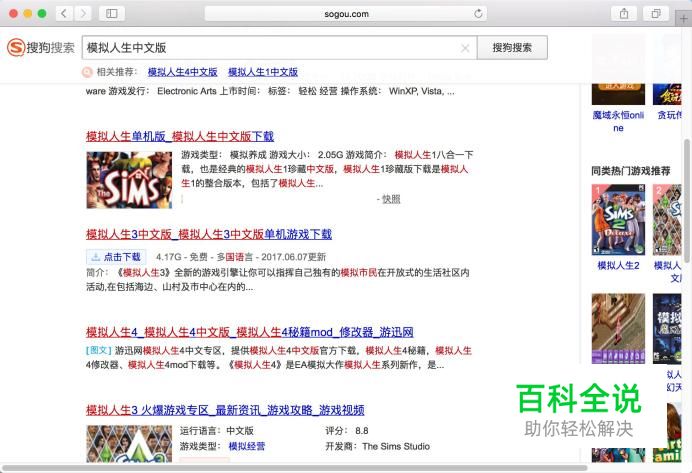The width and height of the screenshot is (692, 473).
Task: Open the 模拟人生2 sidebar link
Action: tap(618, 266)
